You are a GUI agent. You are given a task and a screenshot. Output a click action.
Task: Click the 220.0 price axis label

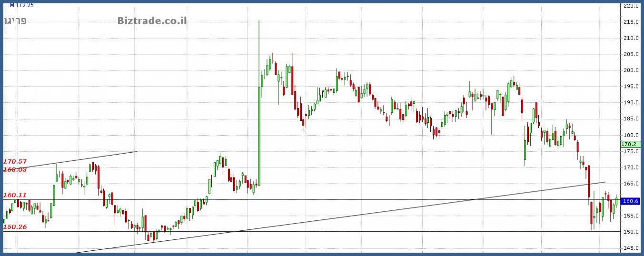click(x=630, y=6)
